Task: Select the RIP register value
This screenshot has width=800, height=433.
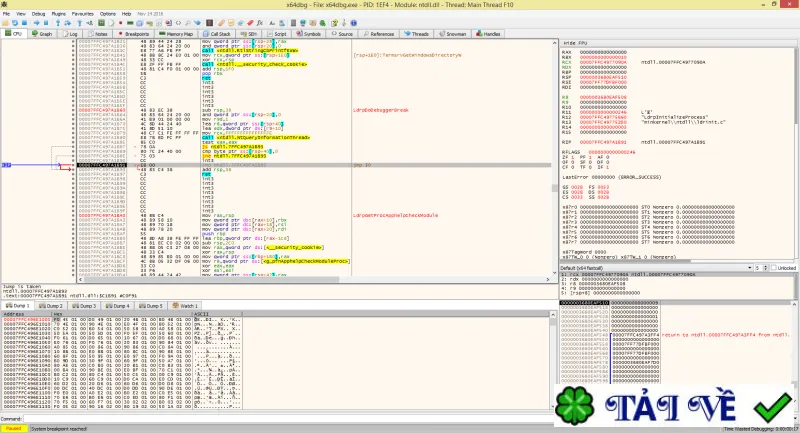Action: pos(603,142)
